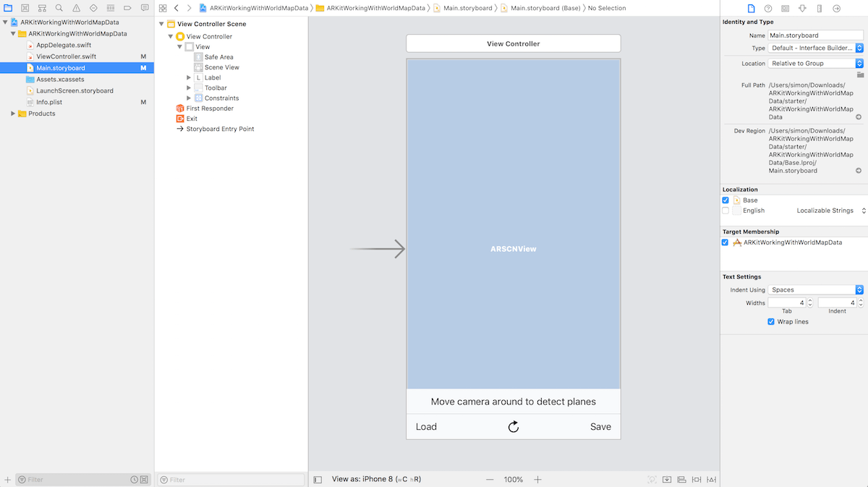Zoom in the canvas with plus
Screen dimensions: 868x487
click(x=537, y=480)
